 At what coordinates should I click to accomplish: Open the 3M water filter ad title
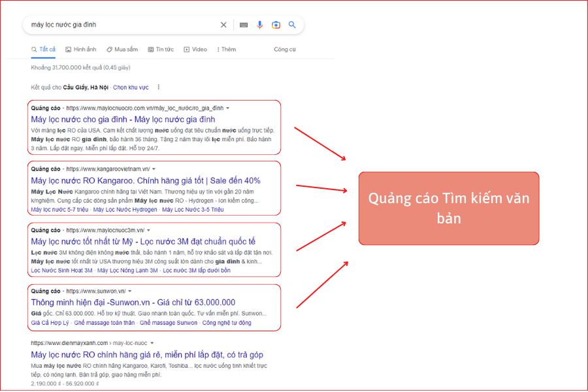coord(143,242)
